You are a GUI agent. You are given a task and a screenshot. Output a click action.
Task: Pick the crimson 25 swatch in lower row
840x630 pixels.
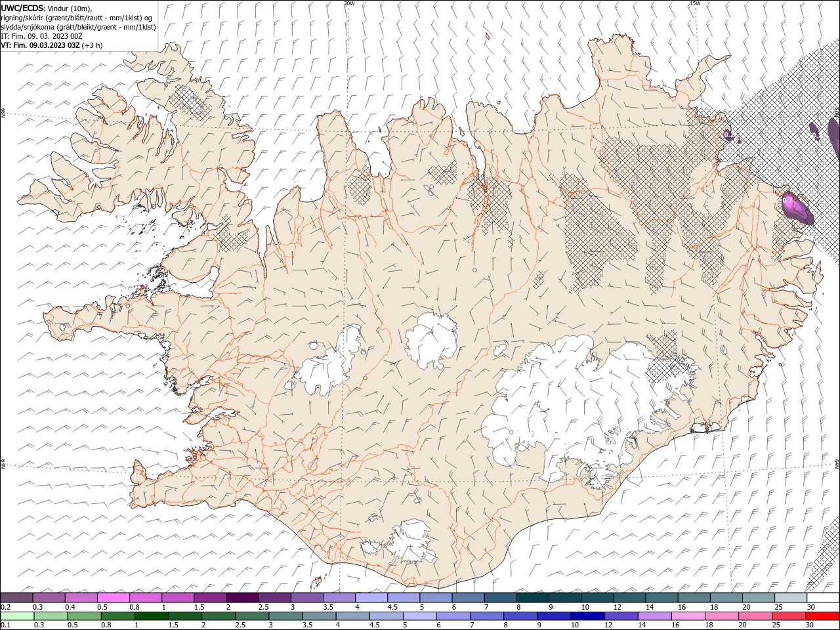point(789,616)
